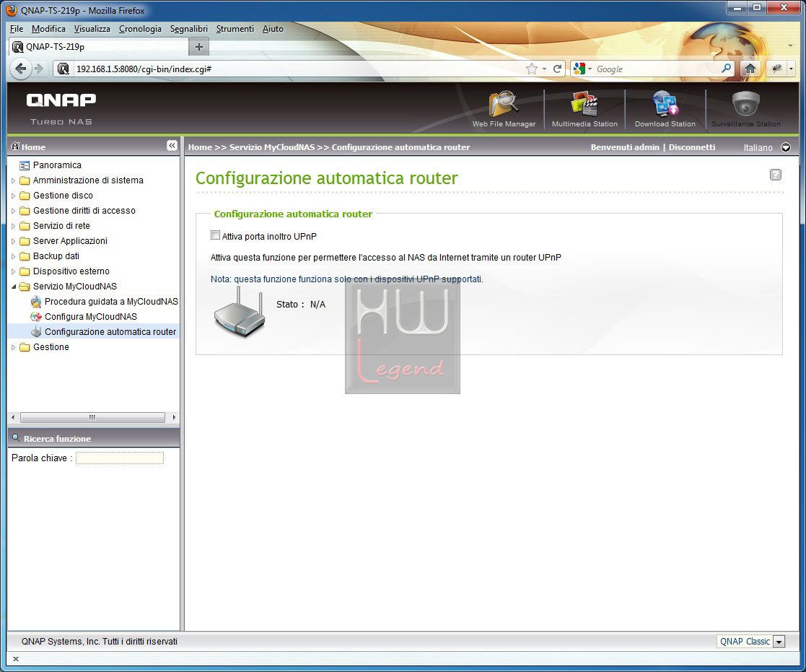This screenshot has width=806, height=672.
Task: Click the Stato N/A status text
Action: coord(301,305)
